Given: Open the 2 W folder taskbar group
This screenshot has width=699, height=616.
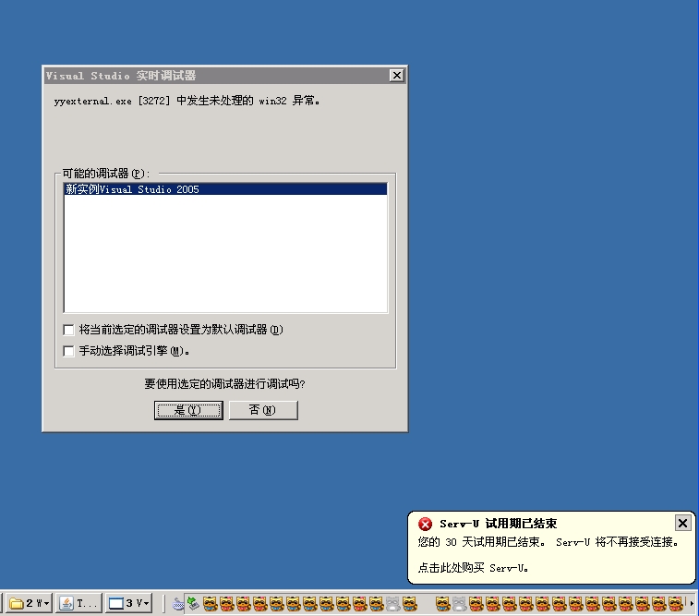Looking at the screenshot, I should pos(30,603).
